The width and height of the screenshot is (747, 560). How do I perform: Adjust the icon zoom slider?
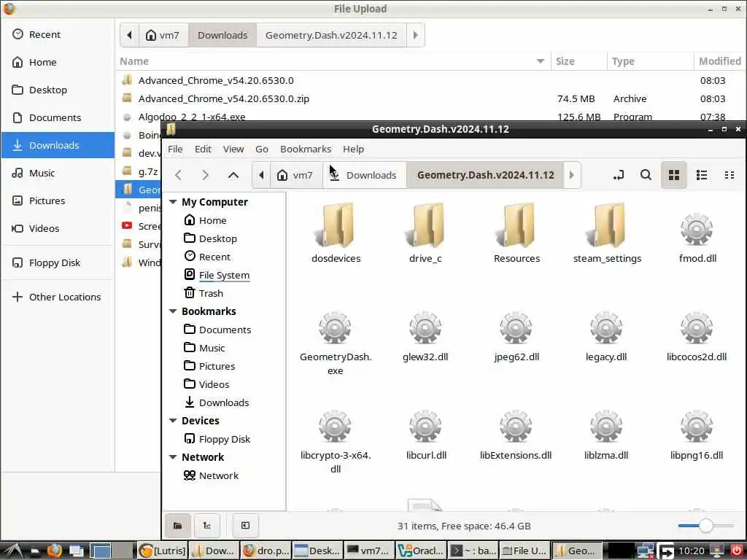coord(706,526)
